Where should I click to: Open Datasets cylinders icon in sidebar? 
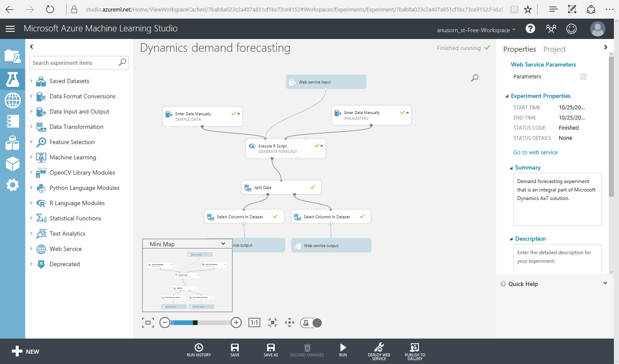tap(12, 143)
